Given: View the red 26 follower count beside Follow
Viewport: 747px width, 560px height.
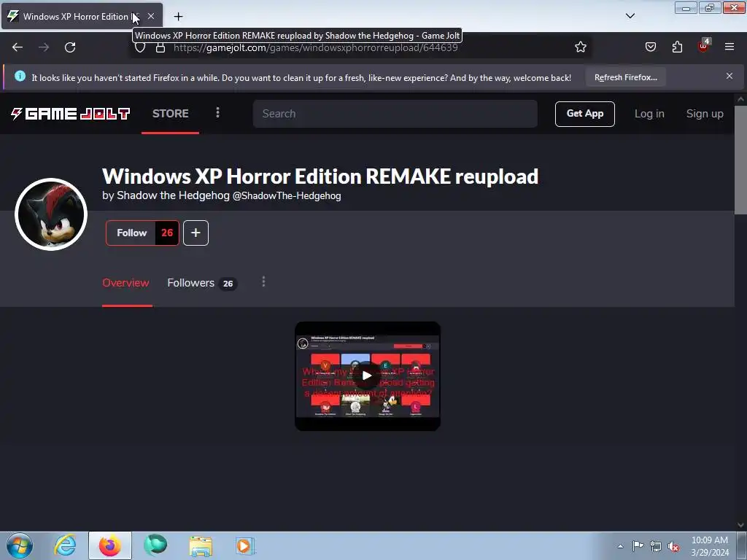Looking at the screenshot, I should coord(167,233).
